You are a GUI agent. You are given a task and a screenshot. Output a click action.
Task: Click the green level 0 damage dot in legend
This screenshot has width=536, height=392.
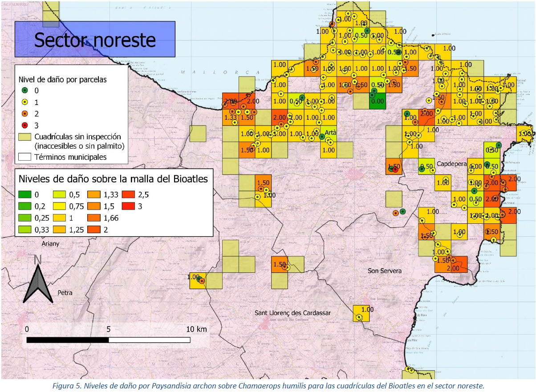[x=25, y=91]
